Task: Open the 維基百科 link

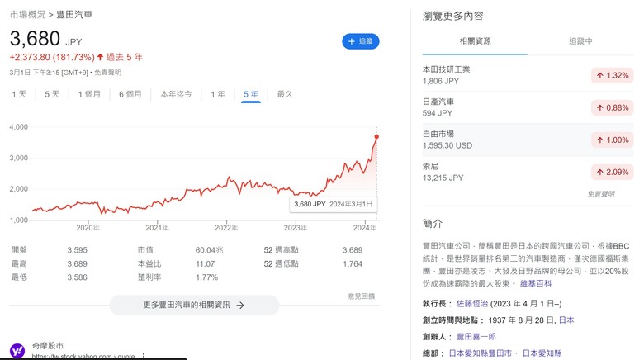Action: (x=536, y=283)
